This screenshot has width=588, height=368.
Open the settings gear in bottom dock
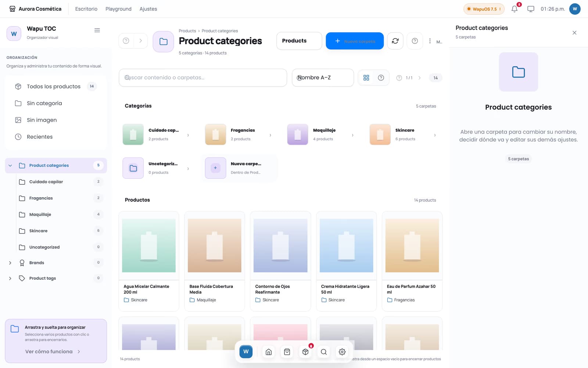(342, 352)
